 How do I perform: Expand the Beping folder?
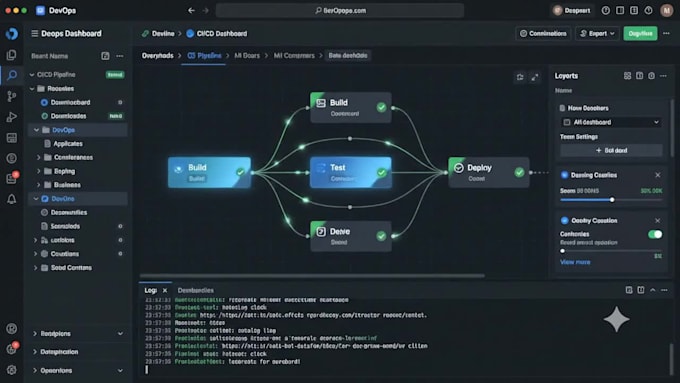click(x=38, y=171)
